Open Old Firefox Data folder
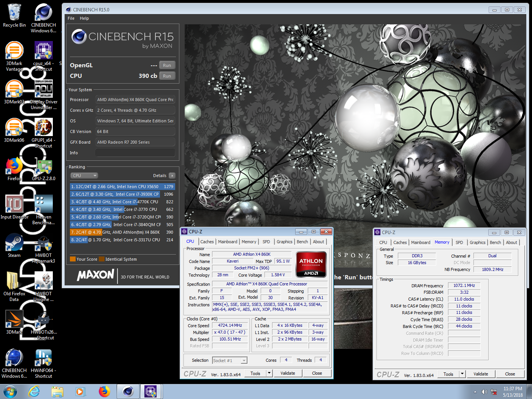The image size is (532, 399). 14,287
